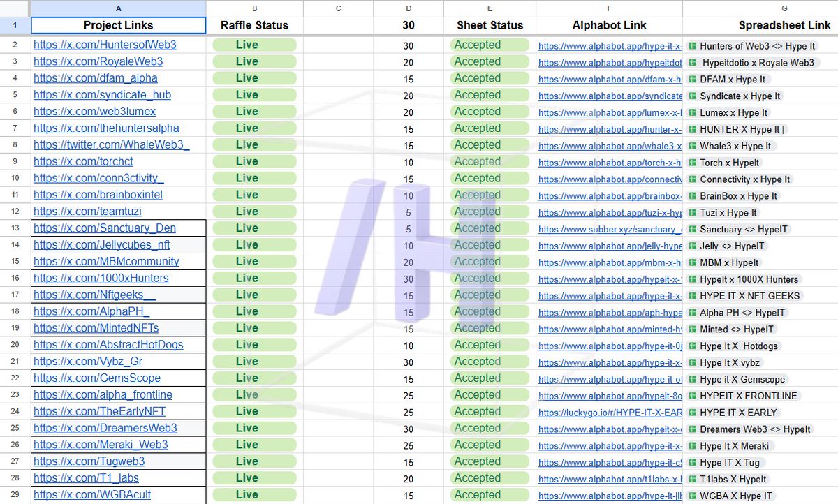Select column C header
The image size is (838, 504).
coord(339,8)
